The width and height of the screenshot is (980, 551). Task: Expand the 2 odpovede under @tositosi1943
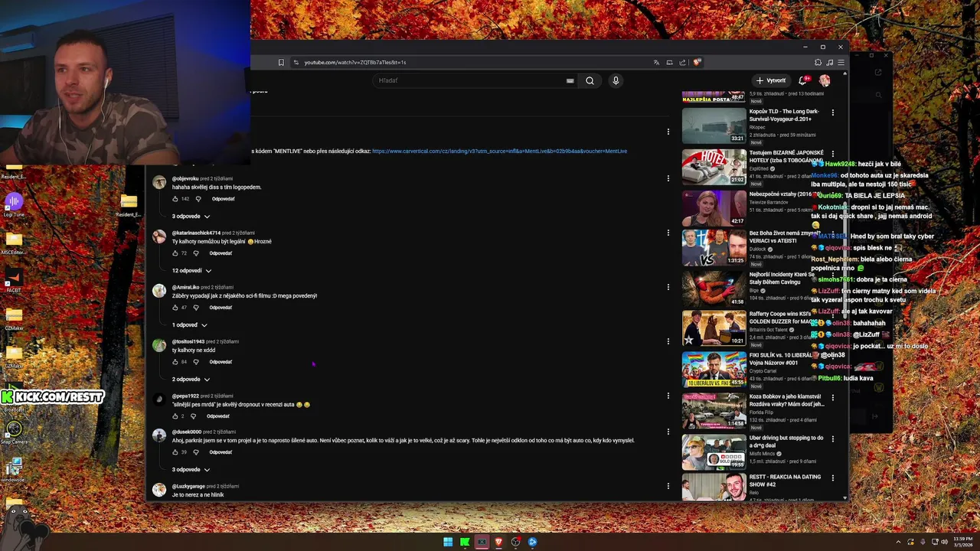tap(191, 380)
